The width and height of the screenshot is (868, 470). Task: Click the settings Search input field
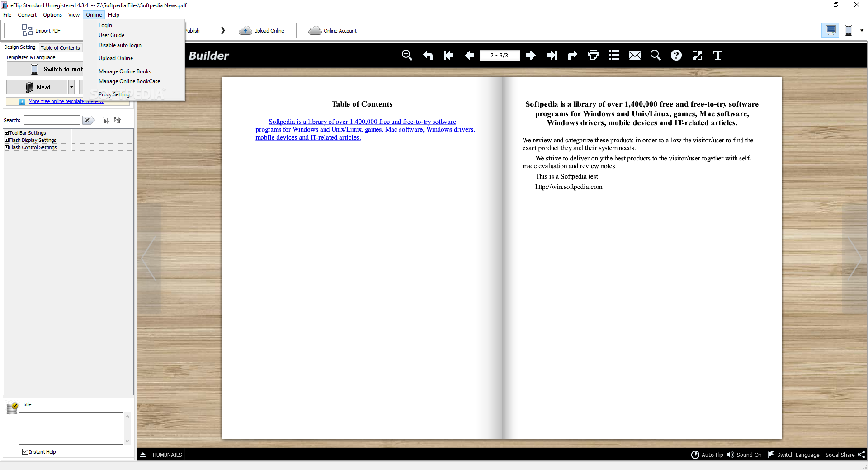(x=52, y=120)
